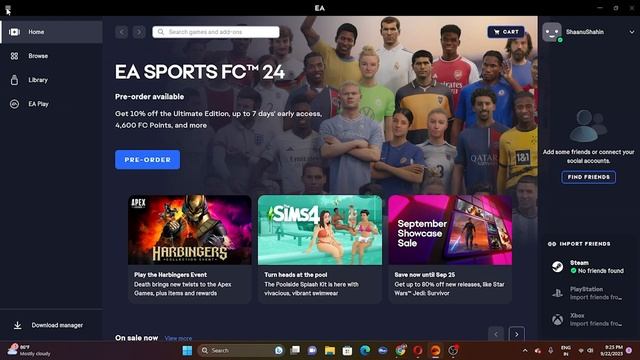Click the EA SPORTS FC 24 headline
This screenshot has height=360, width=640.
point(200,72)
